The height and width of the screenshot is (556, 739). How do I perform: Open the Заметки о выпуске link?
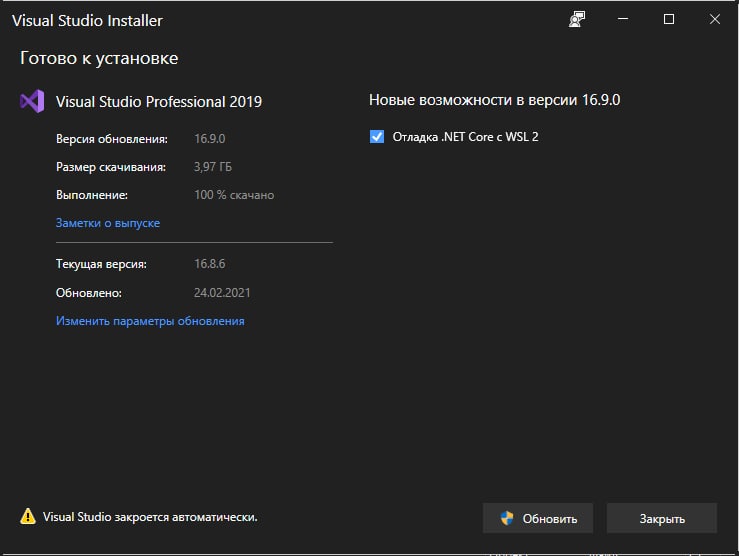(108, 223)
